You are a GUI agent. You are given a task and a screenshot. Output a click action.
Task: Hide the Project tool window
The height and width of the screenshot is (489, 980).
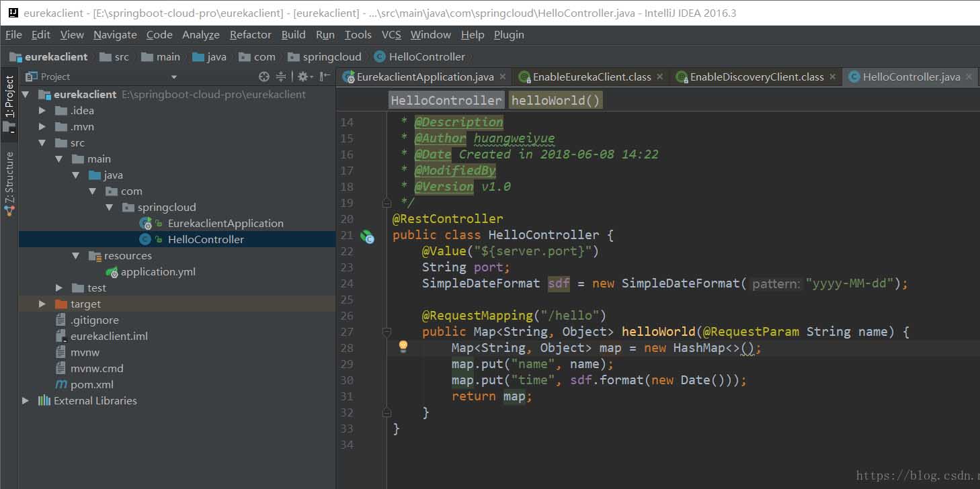click(x=325, y=77)
